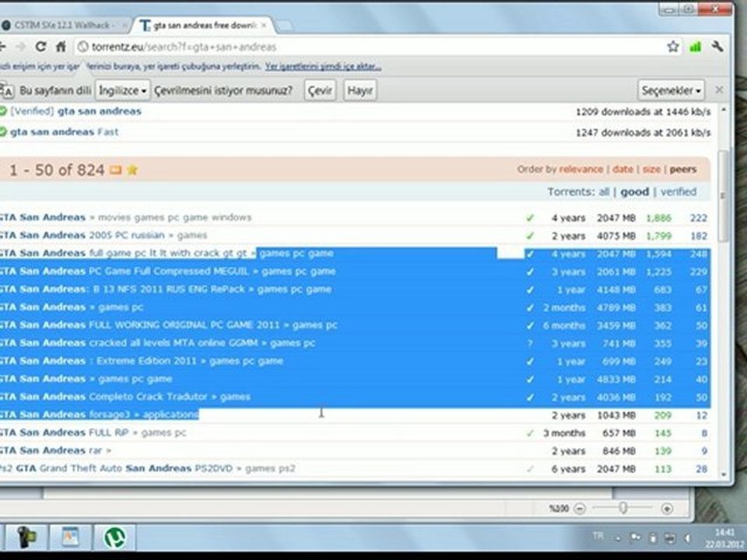
Task: Open Chrome wrench settings menu
Action: point(717,46)
